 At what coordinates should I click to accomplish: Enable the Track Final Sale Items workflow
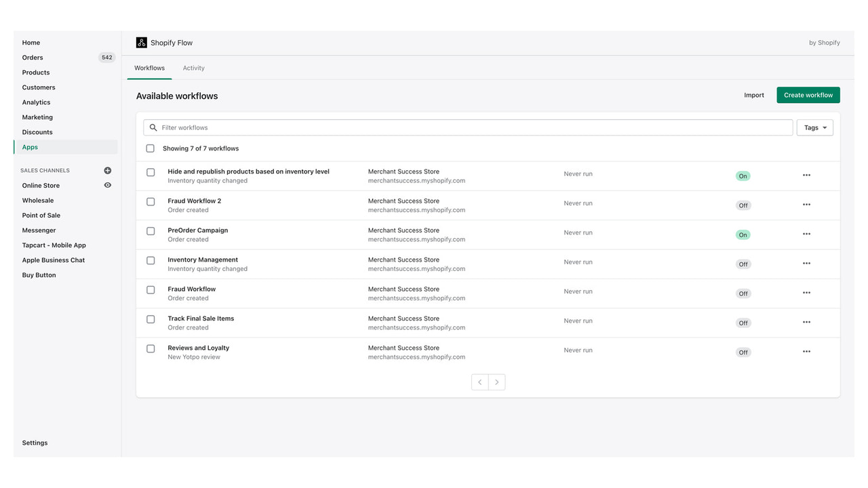tap(743, 322)
